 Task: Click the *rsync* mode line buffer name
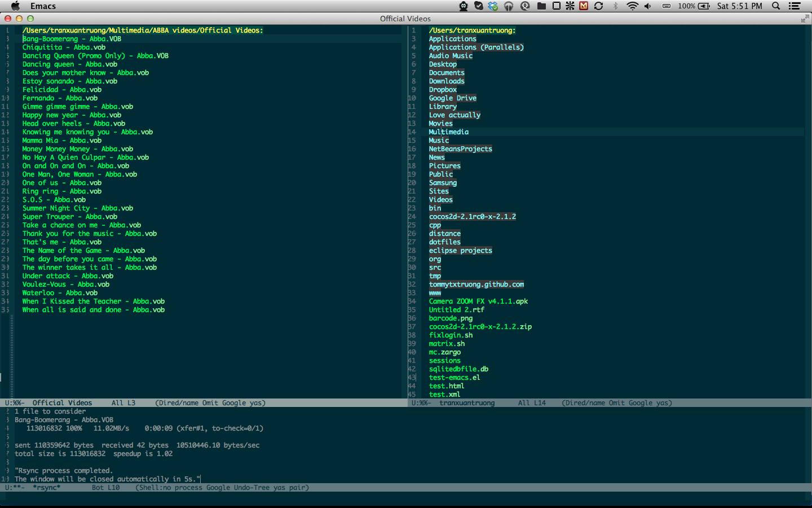click(46, 488)
